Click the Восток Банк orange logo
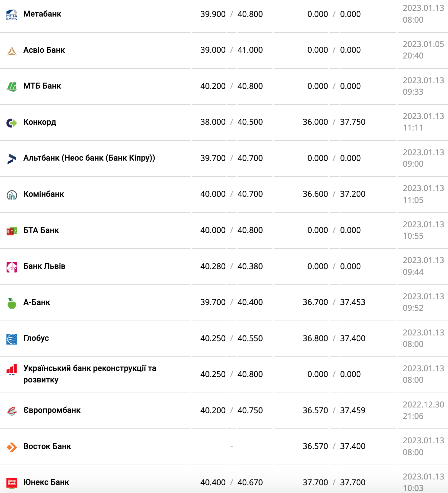The image size is (448, 493). pos(12,447)
